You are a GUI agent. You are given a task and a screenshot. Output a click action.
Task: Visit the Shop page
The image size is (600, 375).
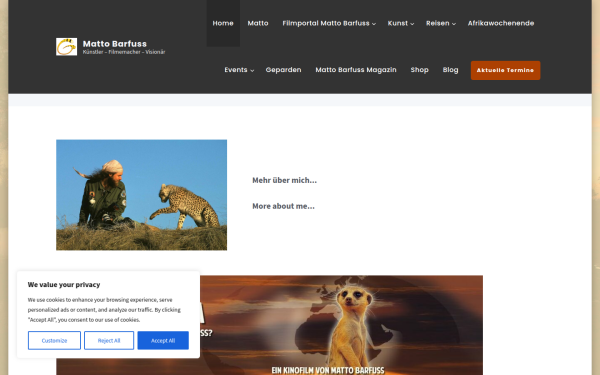(419, 70)
